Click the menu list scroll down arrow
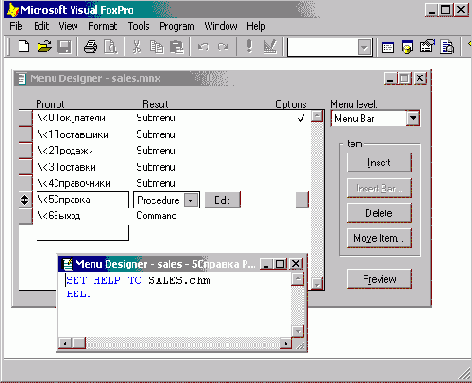This screenshot has height=383, width=472. pyautogui.click(x=317, y=284)
